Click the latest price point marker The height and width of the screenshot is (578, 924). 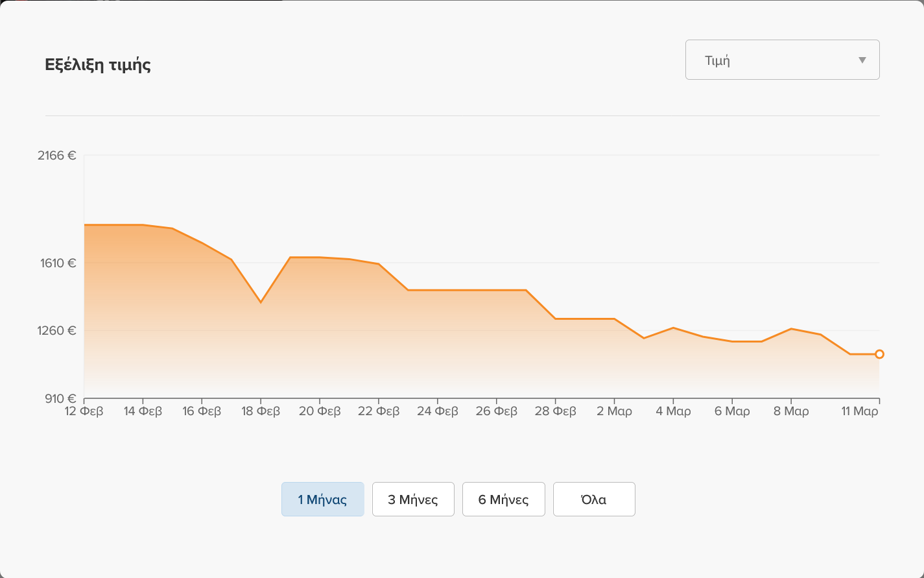pos(879,354)
